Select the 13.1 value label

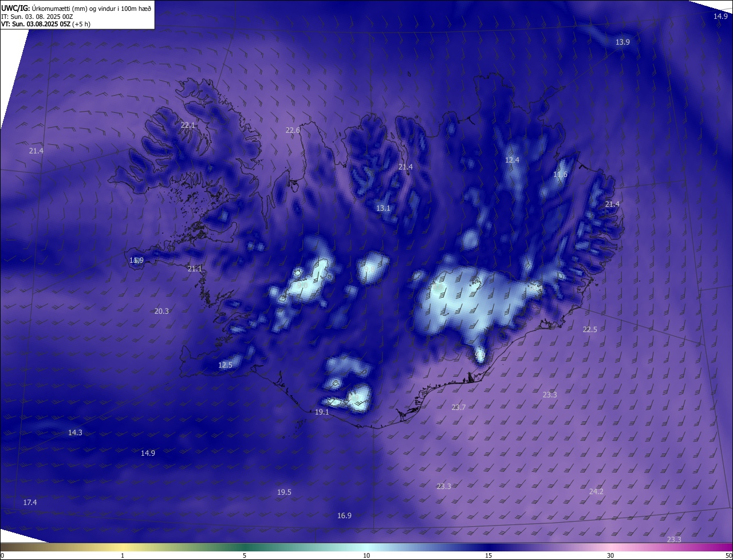pyautogui.click(x=383, y=208)
